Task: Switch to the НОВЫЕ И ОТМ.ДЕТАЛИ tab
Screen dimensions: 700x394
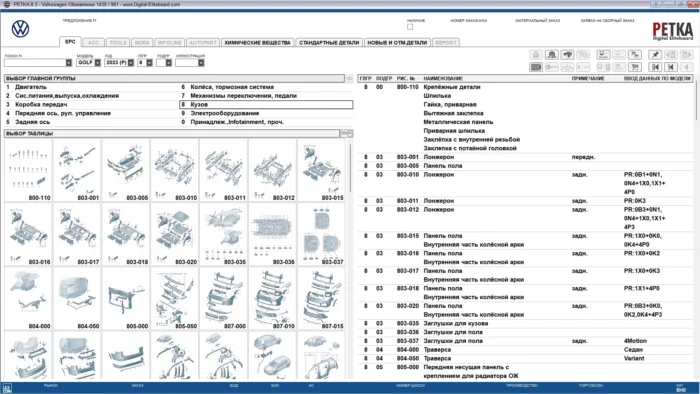Action: click(397, 43)
